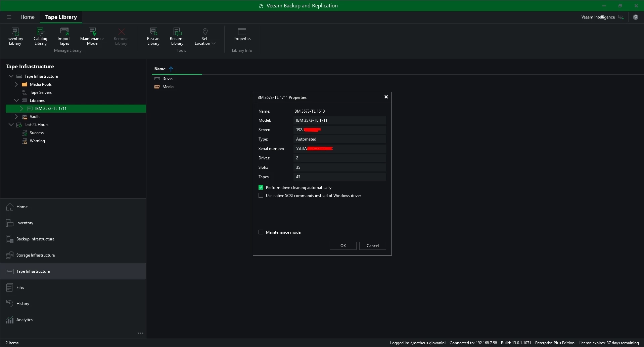Click the Type field showing Automated
This screenshot has width=644, height=347.
[x=340, y=139]
